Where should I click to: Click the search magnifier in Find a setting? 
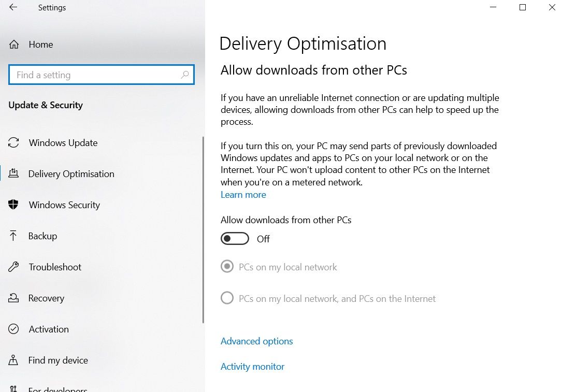[185, 75]
